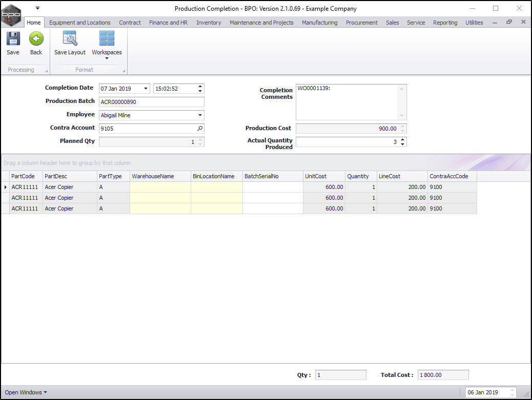Click the BPO application logo
This screenshot has height=400, width=532.
11,14
